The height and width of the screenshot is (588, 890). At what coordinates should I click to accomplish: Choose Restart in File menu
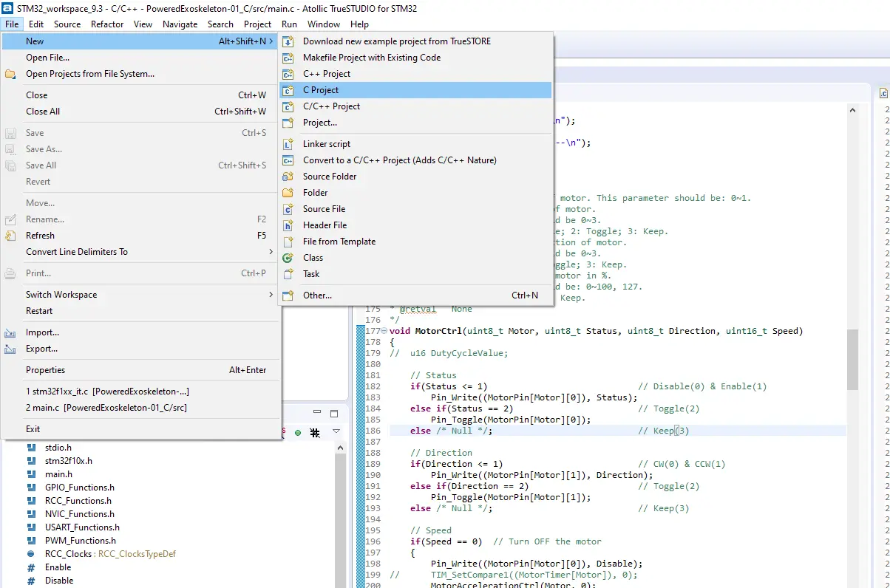(140, 311)
